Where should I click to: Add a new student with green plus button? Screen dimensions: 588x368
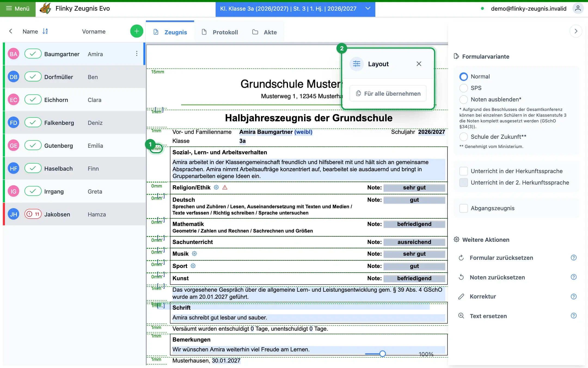[137, 31]
